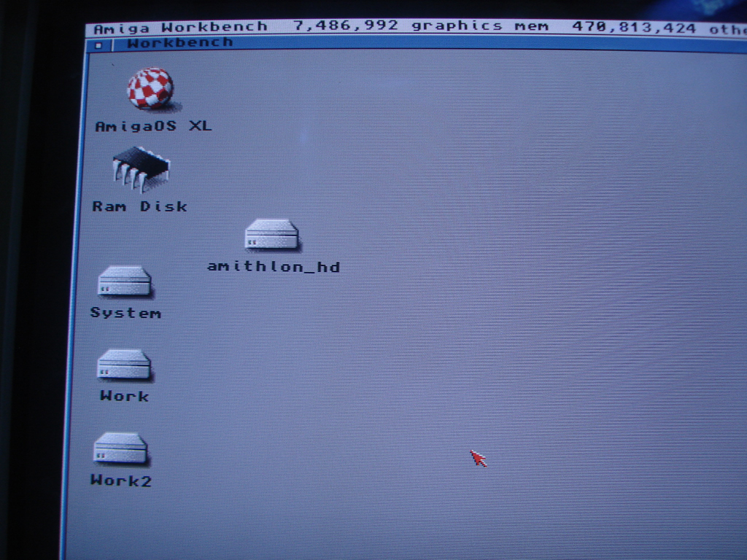Click the "470,813,424" other memory readout

point(634,28)
